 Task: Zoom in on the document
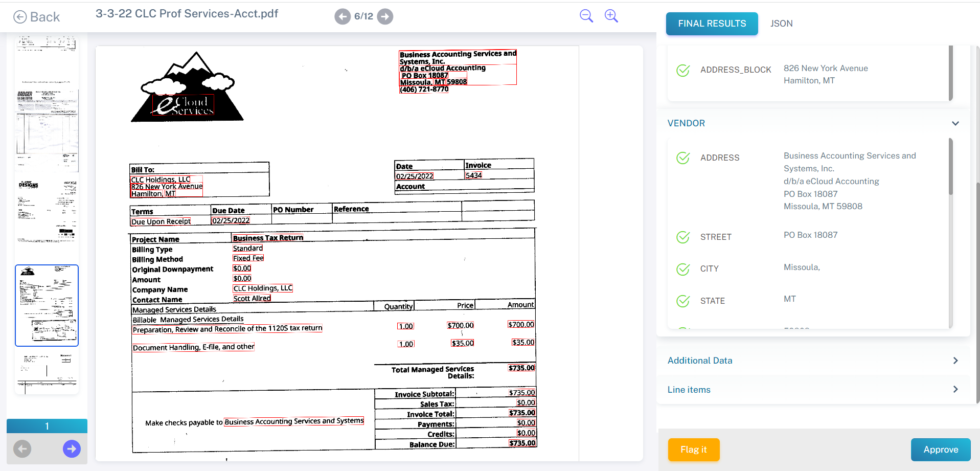(611, 16)
